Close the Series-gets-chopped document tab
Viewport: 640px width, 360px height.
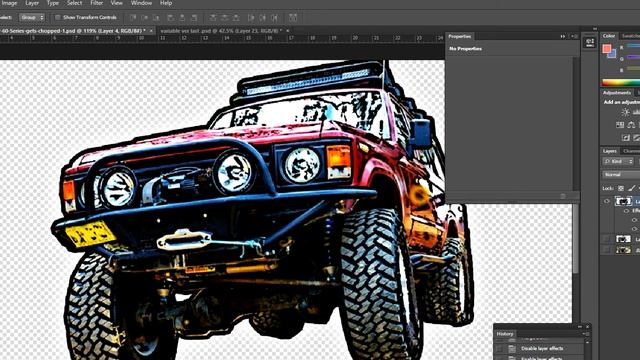[x=151, y=31]
